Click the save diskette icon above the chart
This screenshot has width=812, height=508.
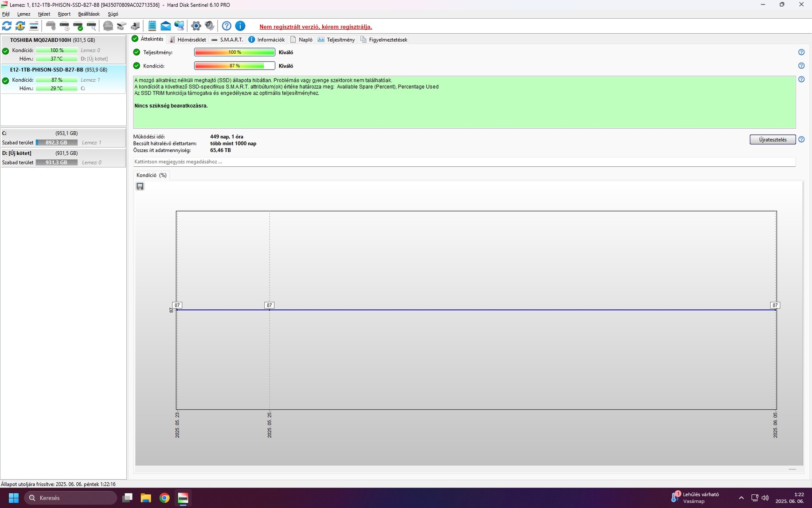pos(140,186)
